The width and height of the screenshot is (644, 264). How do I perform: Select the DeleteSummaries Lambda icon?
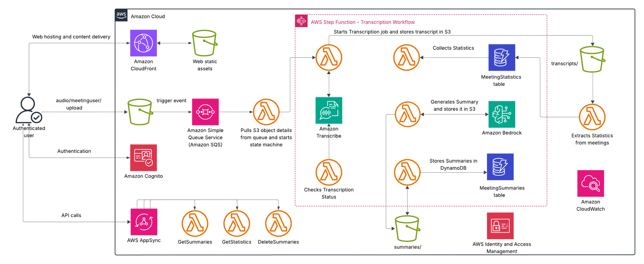278,224
